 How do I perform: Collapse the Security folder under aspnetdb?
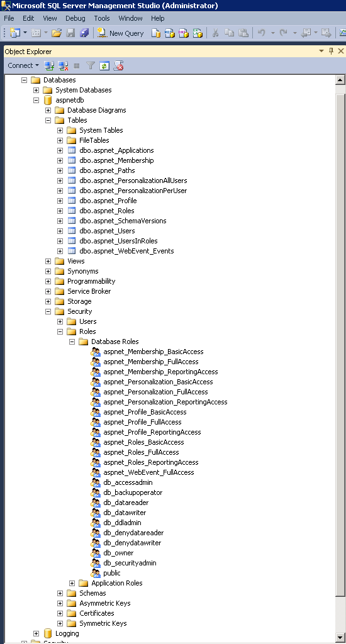[x=48, y=311]
